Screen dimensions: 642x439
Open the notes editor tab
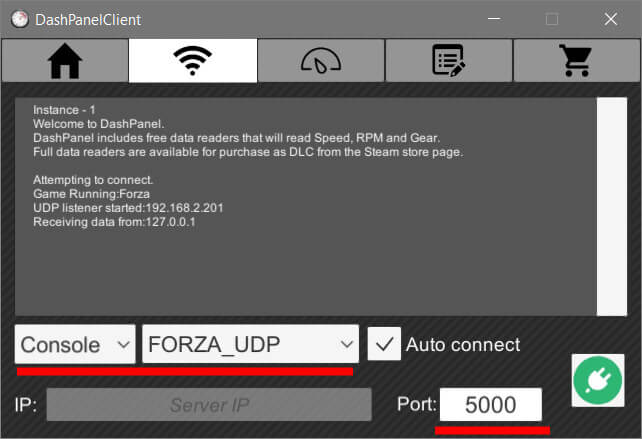coord(449,61)
